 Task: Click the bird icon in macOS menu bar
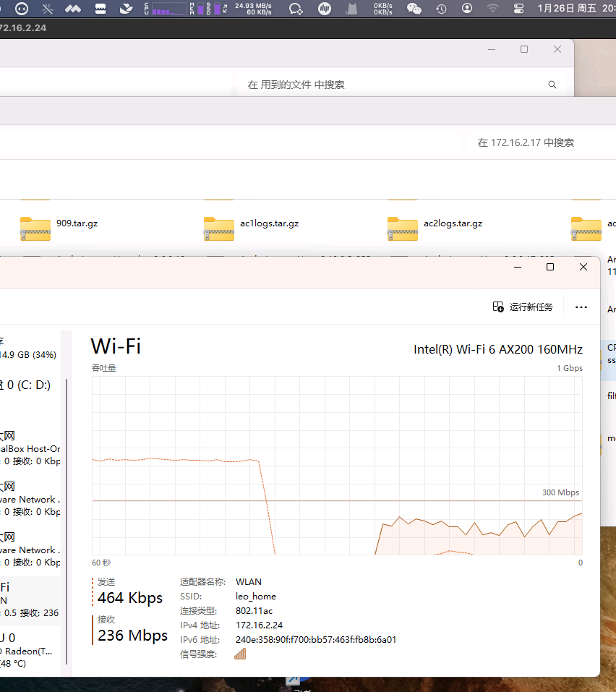point(127,9)
